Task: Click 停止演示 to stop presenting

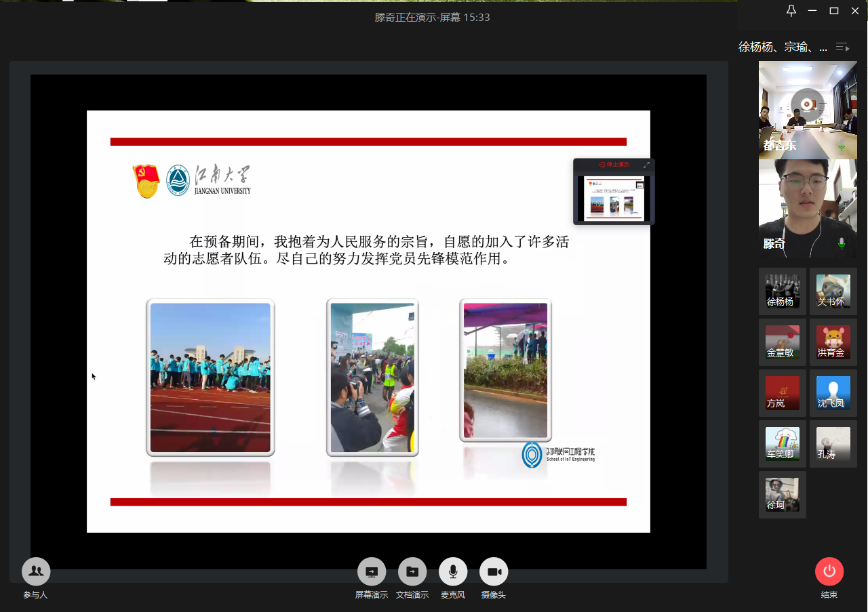Action: (x=614, y=165)
